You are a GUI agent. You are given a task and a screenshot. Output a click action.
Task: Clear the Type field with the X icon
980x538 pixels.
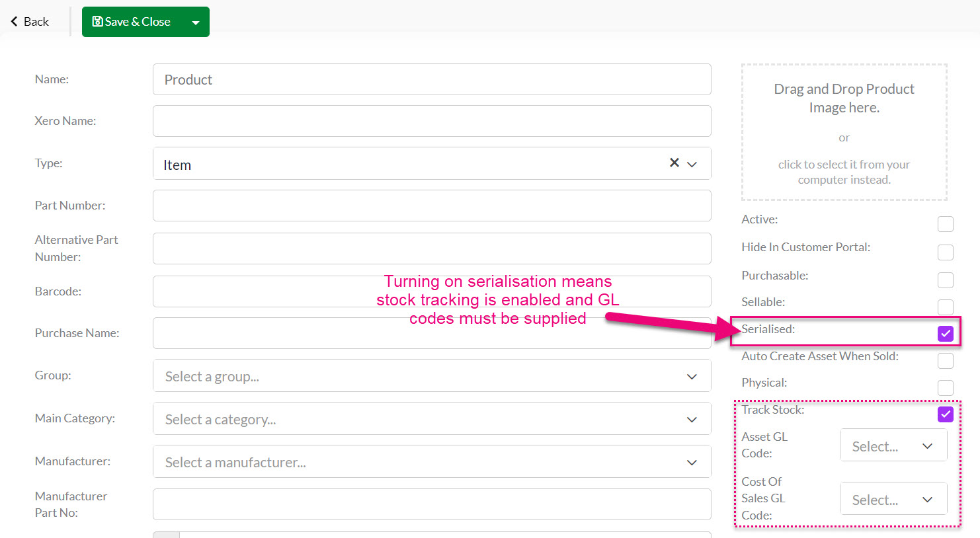(674, 163)
